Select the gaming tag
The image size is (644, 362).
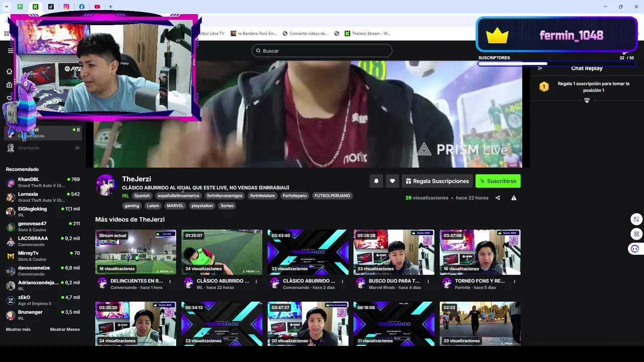coord(132,206)
